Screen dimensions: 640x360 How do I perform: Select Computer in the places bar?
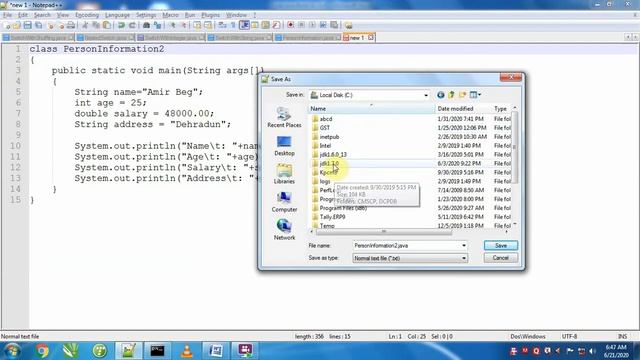[x=284, y=202]
